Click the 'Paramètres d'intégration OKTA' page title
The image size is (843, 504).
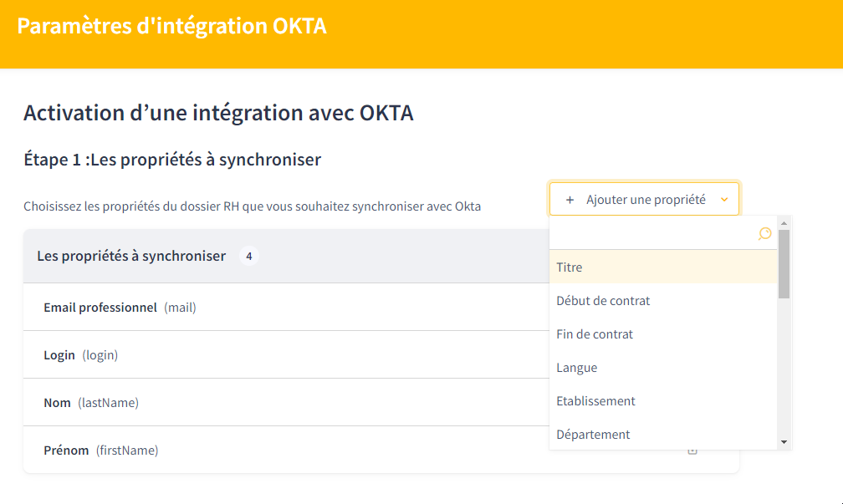pyautogui.click(x=172, y=26)
